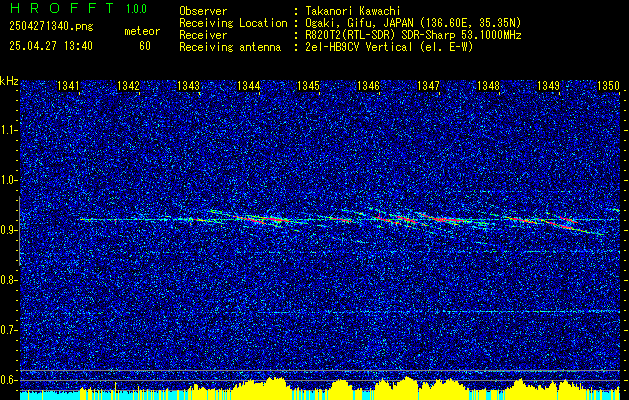Click the Observer field label

(x=203, y=11)
